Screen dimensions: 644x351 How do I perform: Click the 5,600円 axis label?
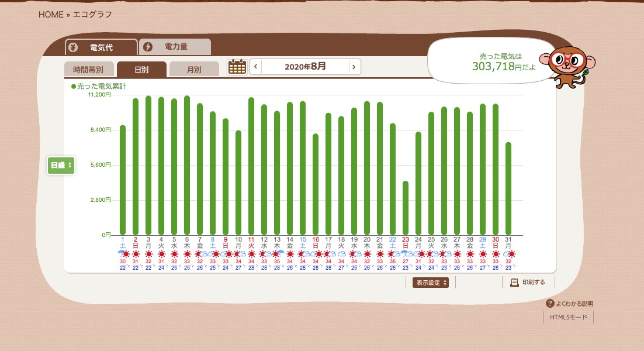coord(101,165)
